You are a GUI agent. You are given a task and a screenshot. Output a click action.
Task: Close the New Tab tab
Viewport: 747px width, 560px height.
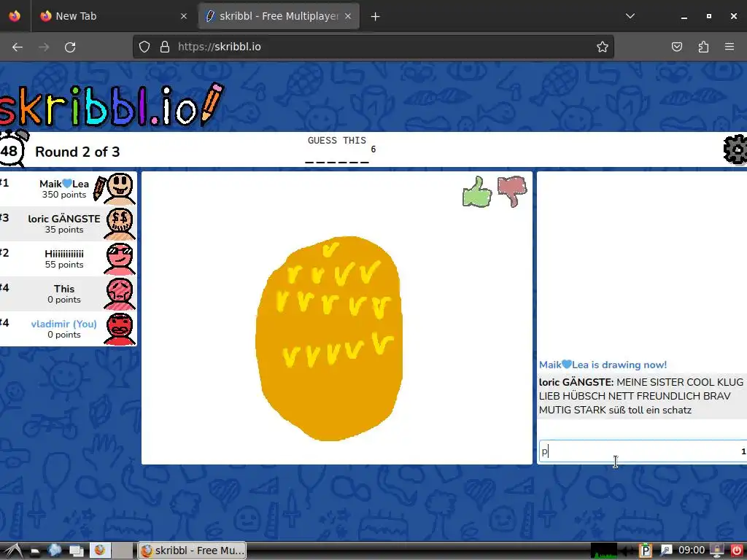pyautogui.click(x=184, y=16)
